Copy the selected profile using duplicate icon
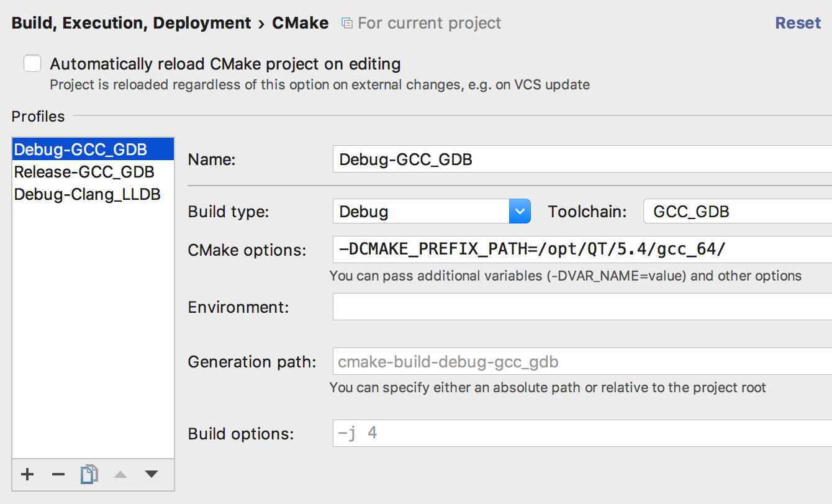The height and width of the screenshot is (504, 832). [89, 475]
